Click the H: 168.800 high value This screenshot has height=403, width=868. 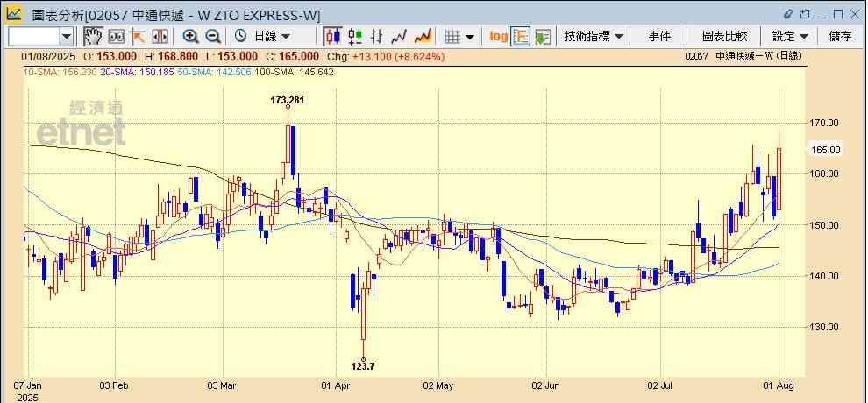point(172,56)
